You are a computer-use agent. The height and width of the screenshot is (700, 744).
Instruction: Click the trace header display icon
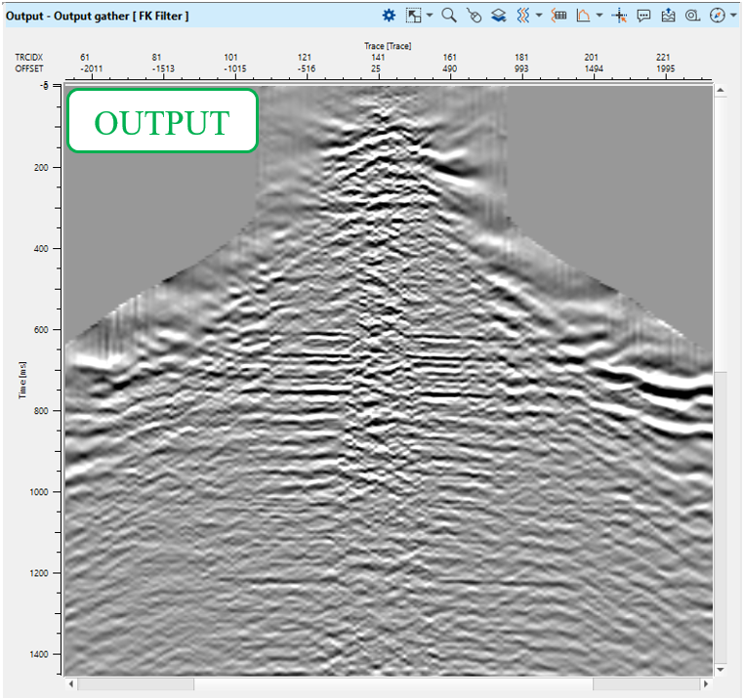[559, 16]
